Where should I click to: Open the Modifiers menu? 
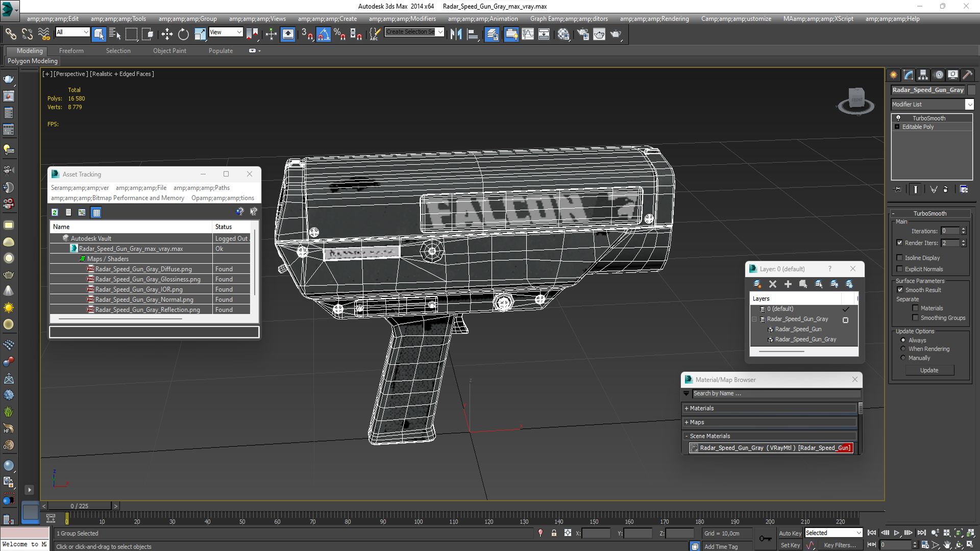tap(402, 19)
